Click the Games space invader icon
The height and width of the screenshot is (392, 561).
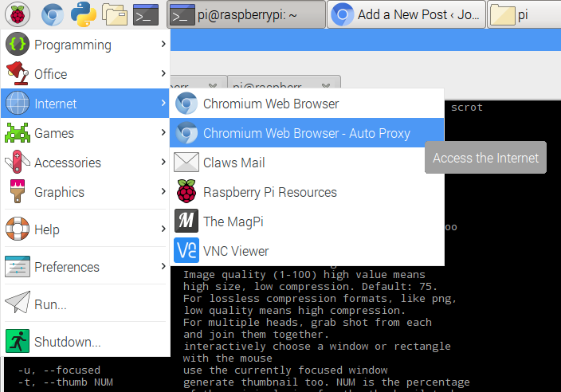click(18, 133)
